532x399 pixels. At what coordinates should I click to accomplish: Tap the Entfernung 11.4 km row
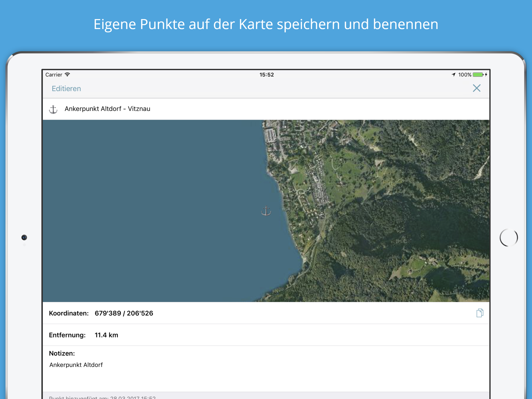[x=106, y=335]
